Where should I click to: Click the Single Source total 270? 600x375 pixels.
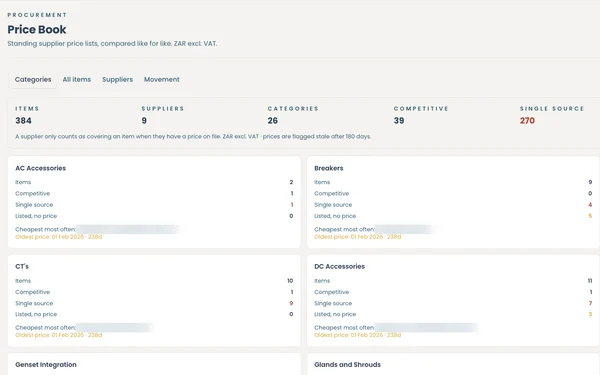coord(527,121)
